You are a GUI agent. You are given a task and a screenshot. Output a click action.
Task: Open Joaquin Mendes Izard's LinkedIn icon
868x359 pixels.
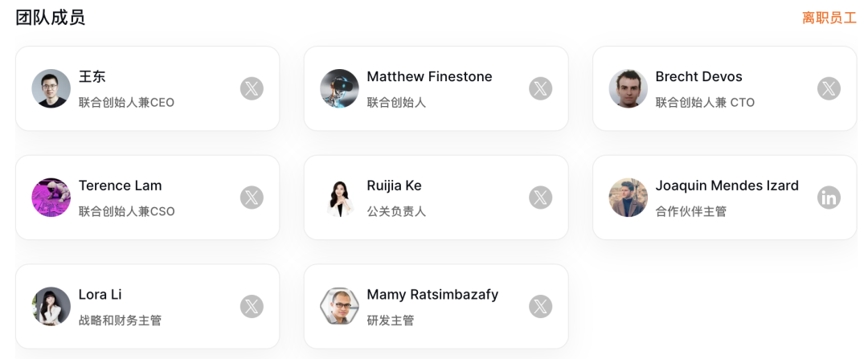[x=829, y=198]
